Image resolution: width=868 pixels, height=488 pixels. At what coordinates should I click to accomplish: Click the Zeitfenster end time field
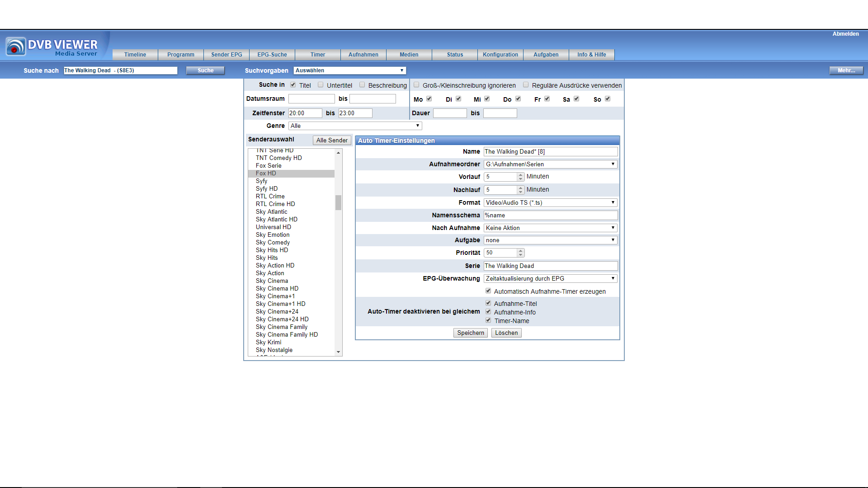[x=355, y=113]
